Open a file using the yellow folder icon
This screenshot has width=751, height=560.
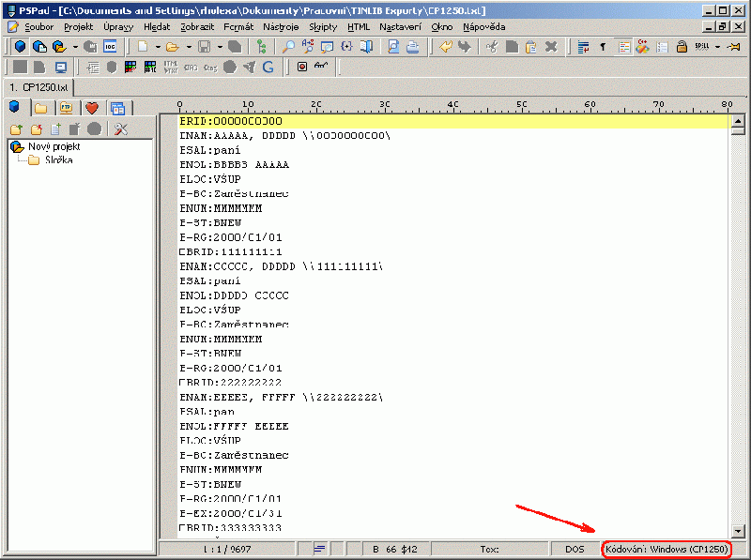(x=172, y=46)
